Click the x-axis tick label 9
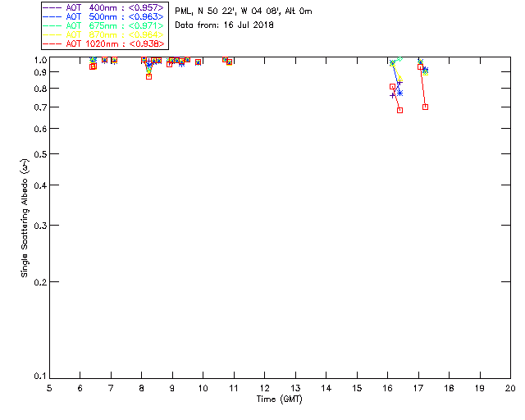The width and height of the screenshot is (525, 420). [x=172, y=389]
